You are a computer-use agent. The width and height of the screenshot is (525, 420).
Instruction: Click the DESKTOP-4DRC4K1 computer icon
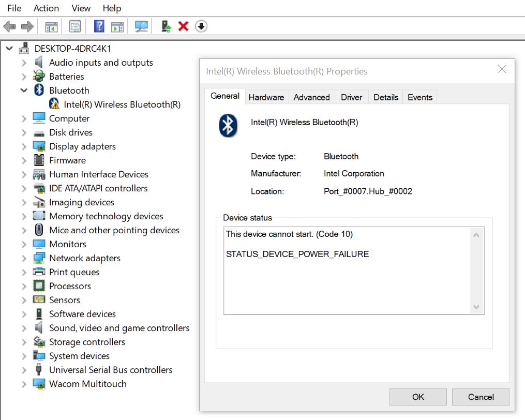(x=24, y=49)
